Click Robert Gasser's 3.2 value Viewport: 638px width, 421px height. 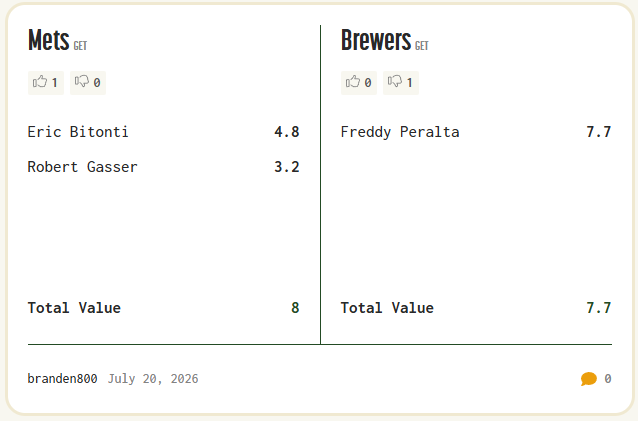tap(287, 167)
